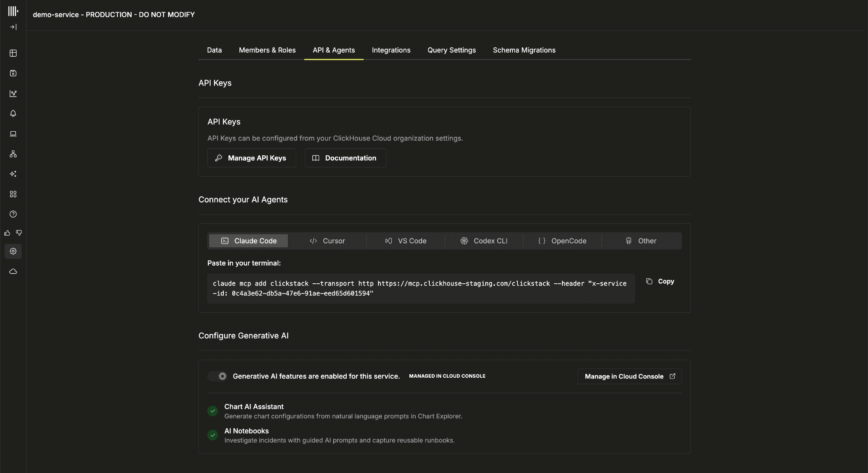Open the Query Settings tab
Image resolution: width=868 pixels, height=473 pixels.
[452, 50]
